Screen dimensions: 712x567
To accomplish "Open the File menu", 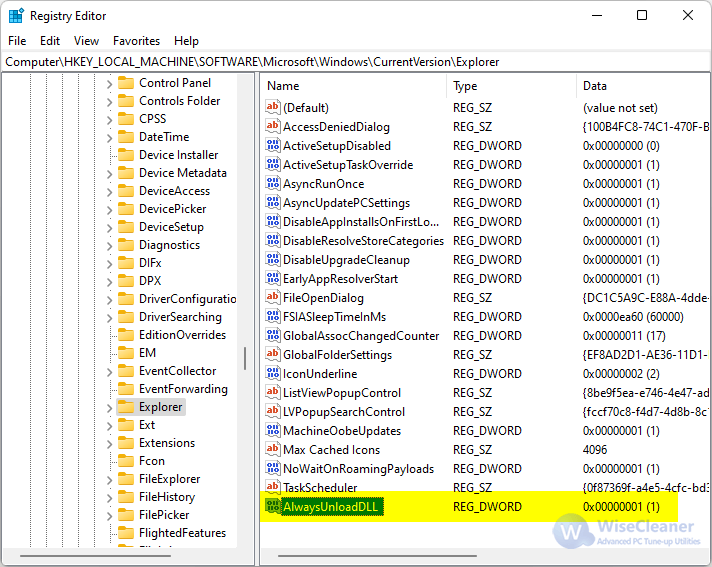I will 17,41.
